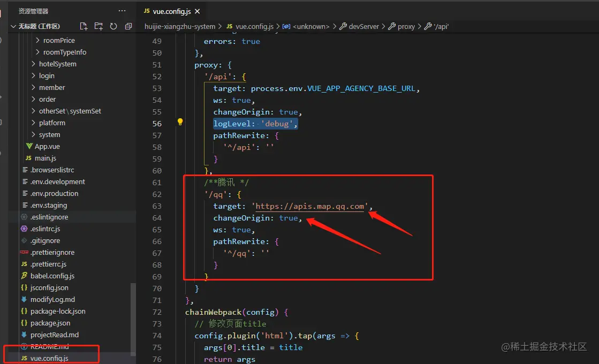Follow the https://apis.map.qq.com link

click(310, 206)
